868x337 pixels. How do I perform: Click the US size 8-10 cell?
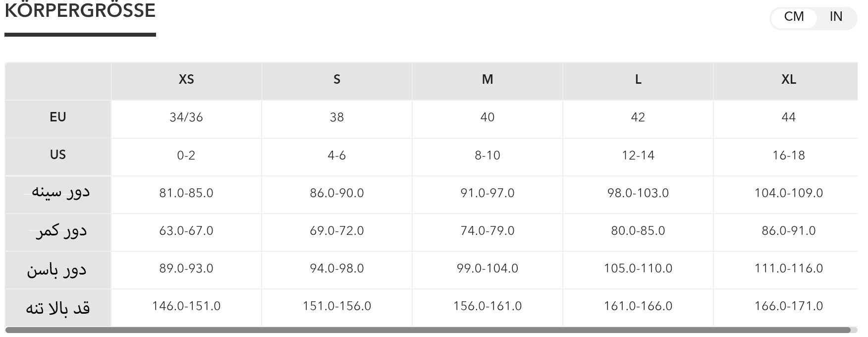488,155
